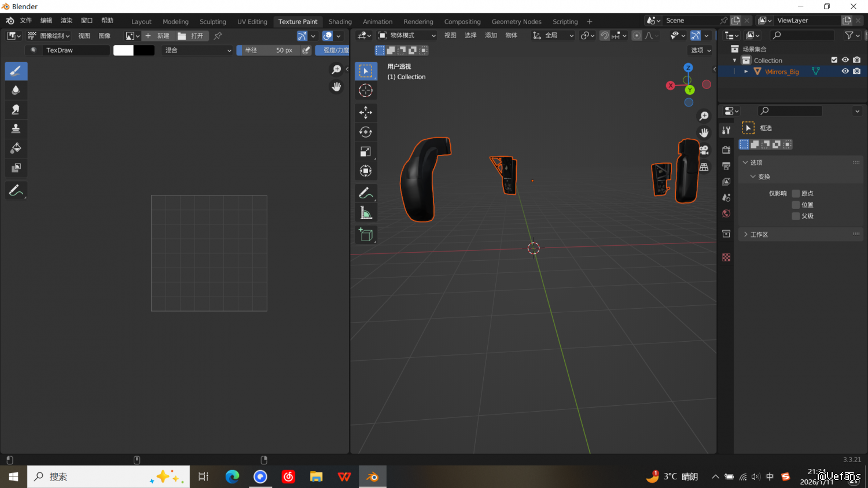This screenshot has width=868, height=488.
Task: Open the 混合 blend mode dropdown
Action: (x=197, y=50)
